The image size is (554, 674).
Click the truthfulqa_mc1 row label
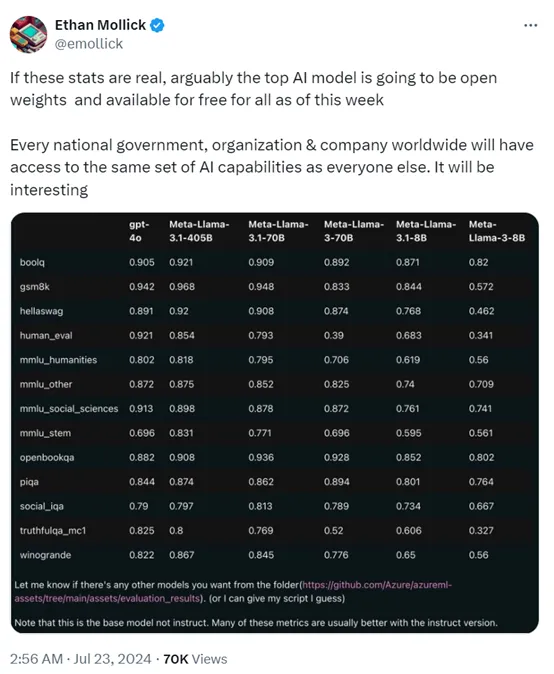pos(53,530)
